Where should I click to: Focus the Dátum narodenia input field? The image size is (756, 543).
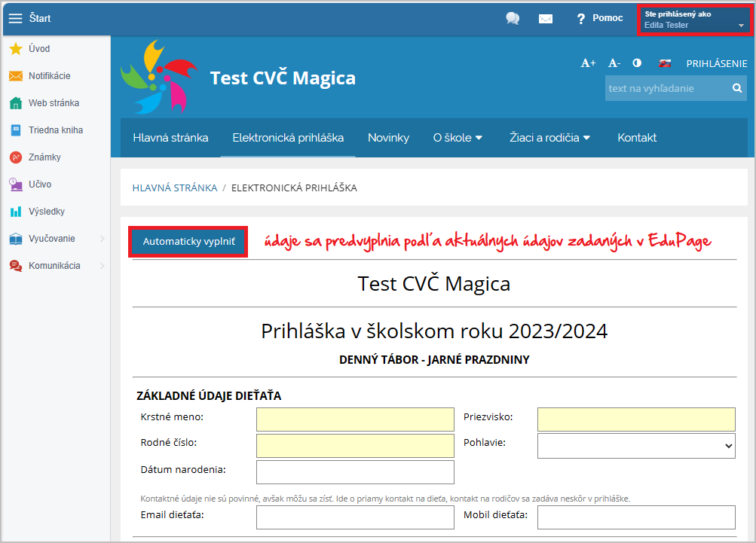(355, 472)
